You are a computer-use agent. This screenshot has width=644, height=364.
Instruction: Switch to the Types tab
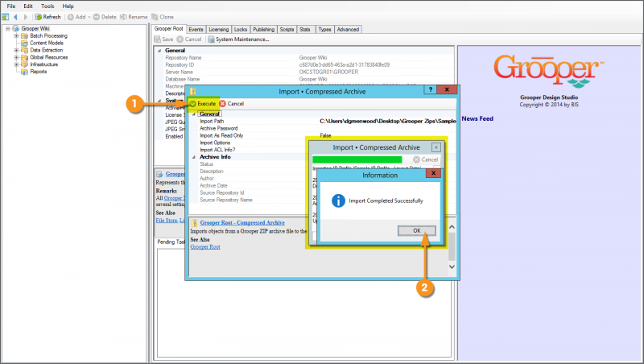tap(324, 30)
